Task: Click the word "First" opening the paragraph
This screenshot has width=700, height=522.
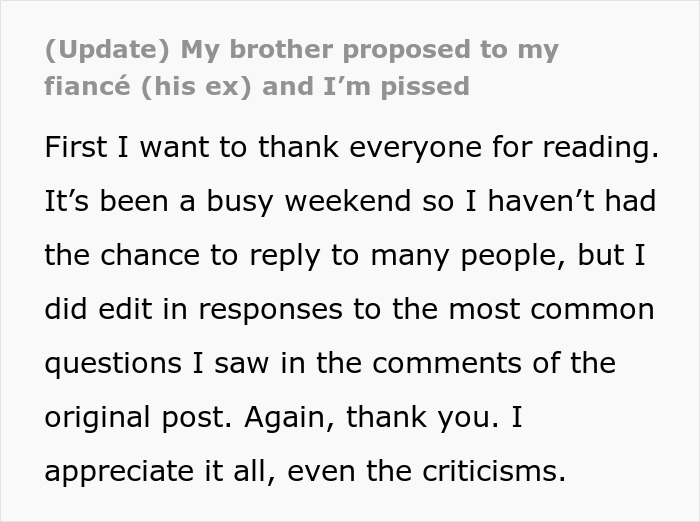Action: pos(75,146)
